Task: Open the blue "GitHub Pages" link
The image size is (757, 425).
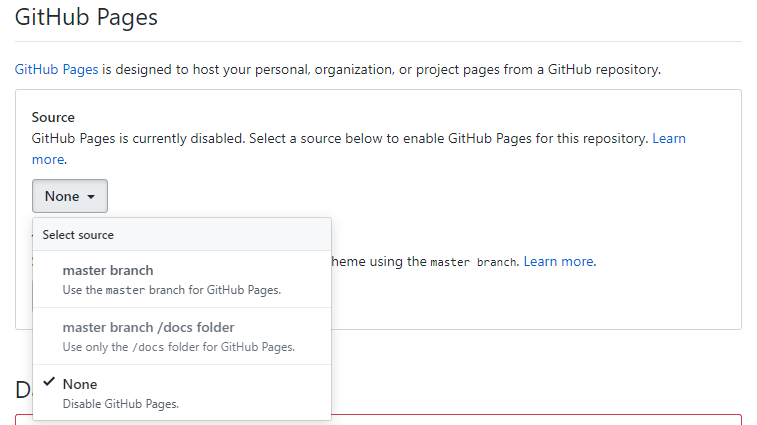Action: click(56, 70)
